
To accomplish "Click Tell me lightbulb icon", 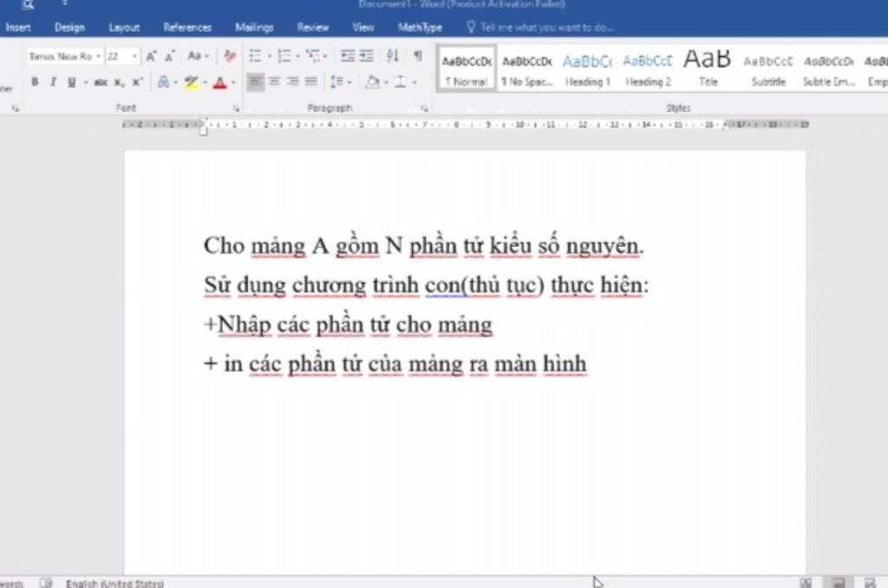I will click(x=471, y=27).
